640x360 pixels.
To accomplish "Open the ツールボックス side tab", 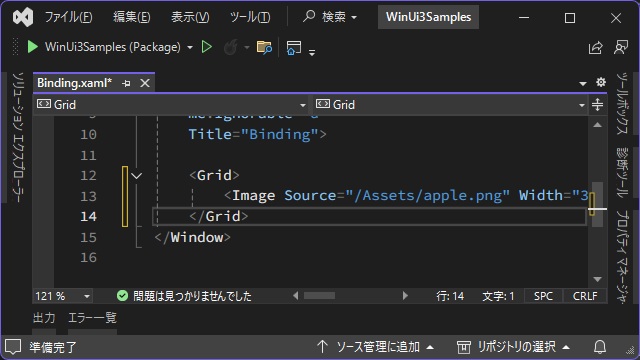I will pos(622,104).
